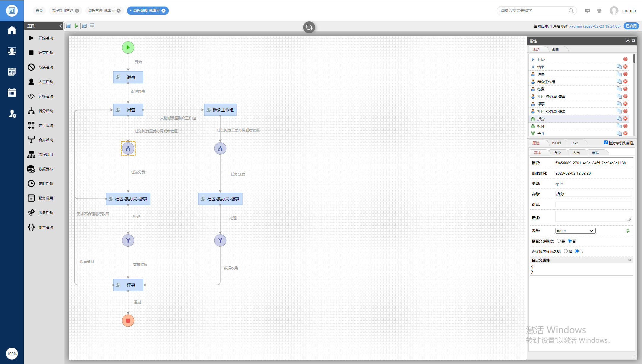Toggle 显示高级属性 checkbox
The width and height of the screenshot is (642, 364).
pyautogui.click(x=606, y=143)
